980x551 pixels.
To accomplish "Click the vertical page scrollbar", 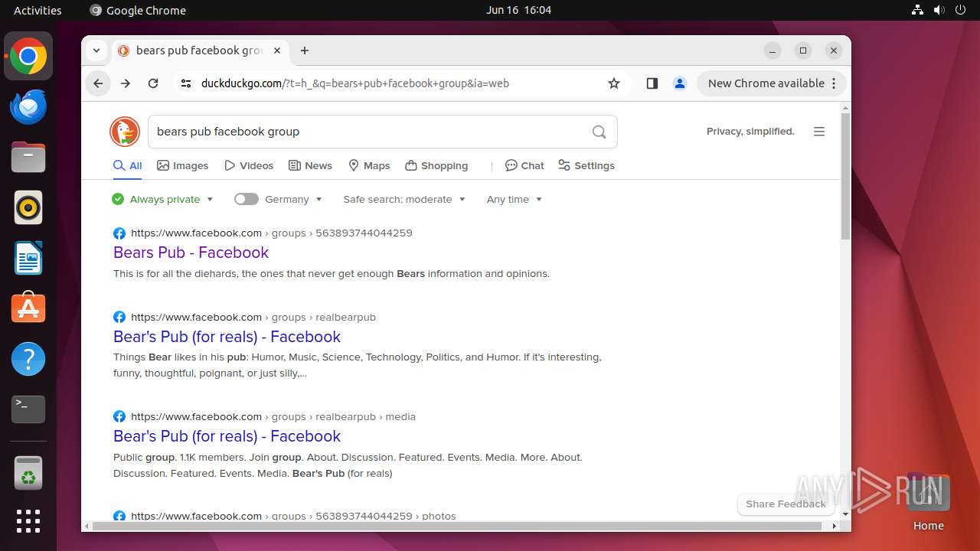I will 845,176.
